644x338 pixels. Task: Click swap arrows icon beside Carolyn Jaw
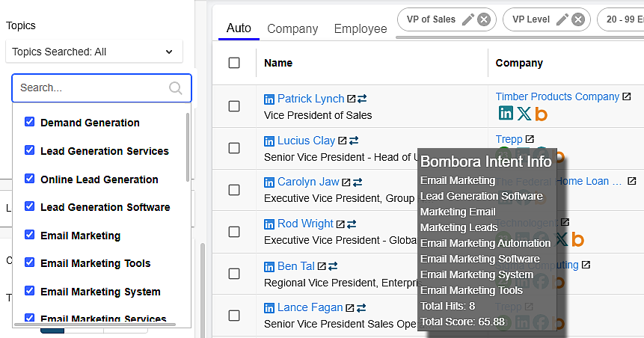(358, 182)
